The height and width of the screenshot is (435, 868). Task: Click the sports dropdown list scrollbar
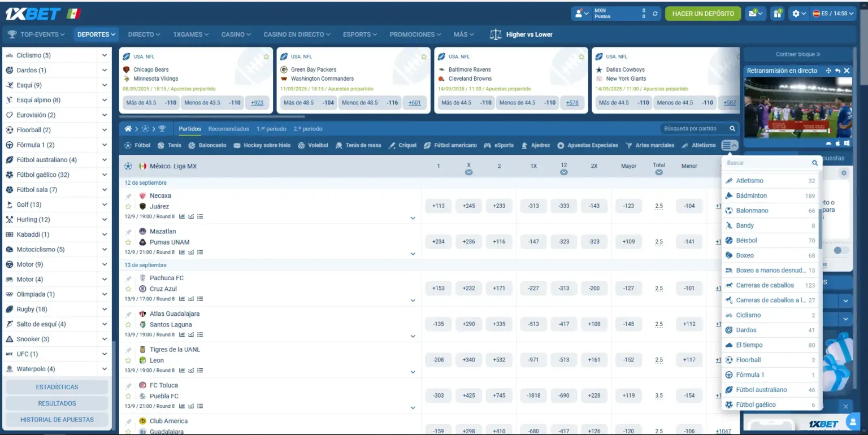tap(820, 229)
